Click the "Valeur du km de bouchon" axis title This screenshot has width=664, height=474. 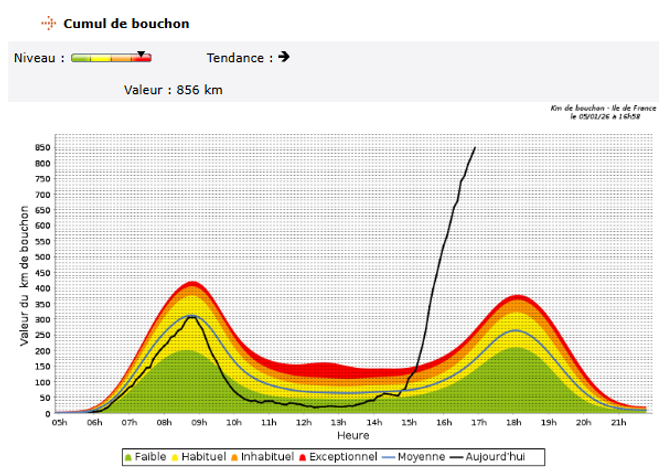(x=24, y=272)
